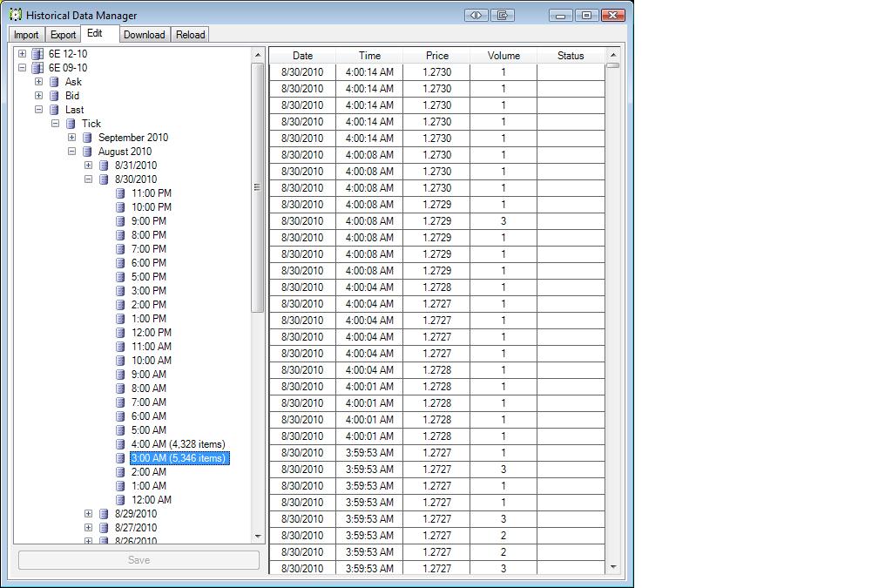Minimize the Historical Data Manager window

[x=560, y=16]
